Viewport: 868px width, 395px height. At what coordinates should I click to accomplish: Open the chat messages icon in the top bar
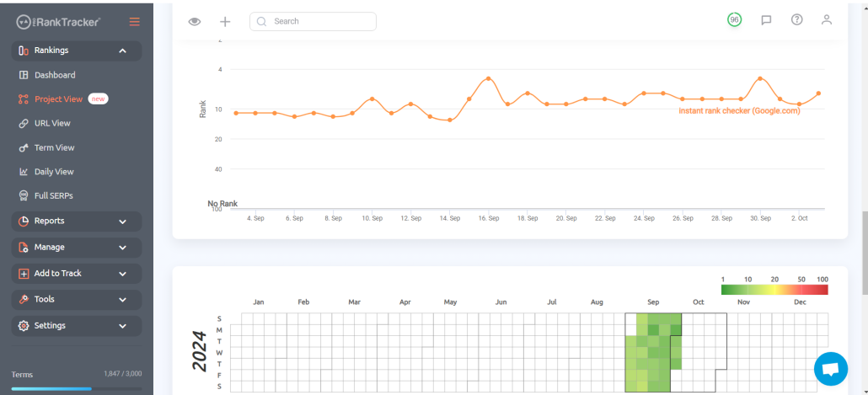[766, 20]
